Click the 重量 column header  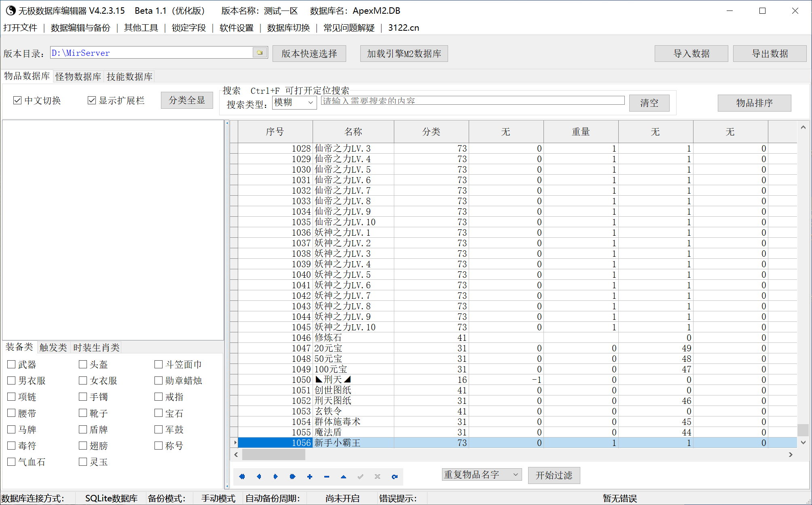tap(581, 131)
